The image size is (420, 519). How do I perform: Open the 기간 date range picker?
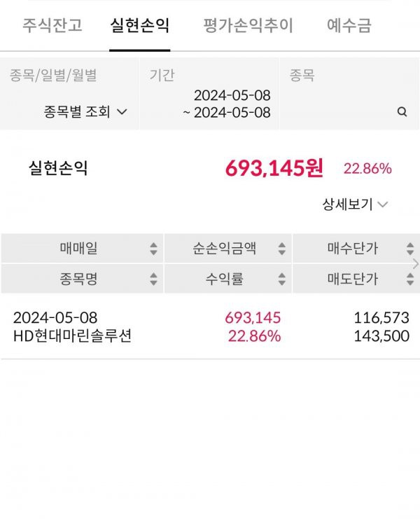click(x=209, y=94)
